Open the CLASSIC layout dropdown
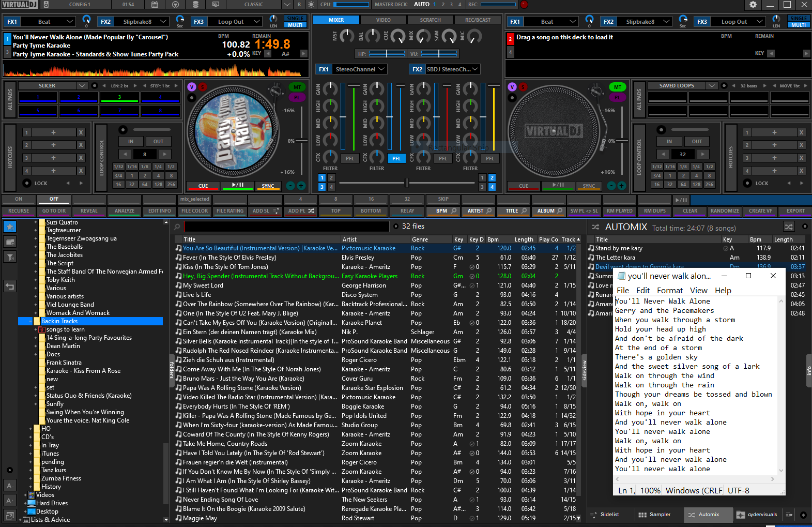Screen dimensions: 812x527 tap(287, 5)
